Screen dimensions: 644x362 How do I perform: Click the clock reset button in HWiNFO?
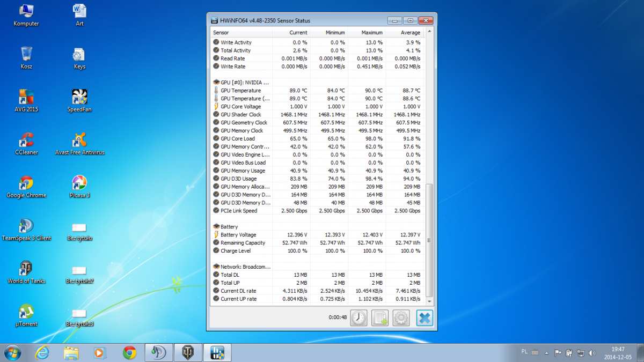[x=358, y=317]
